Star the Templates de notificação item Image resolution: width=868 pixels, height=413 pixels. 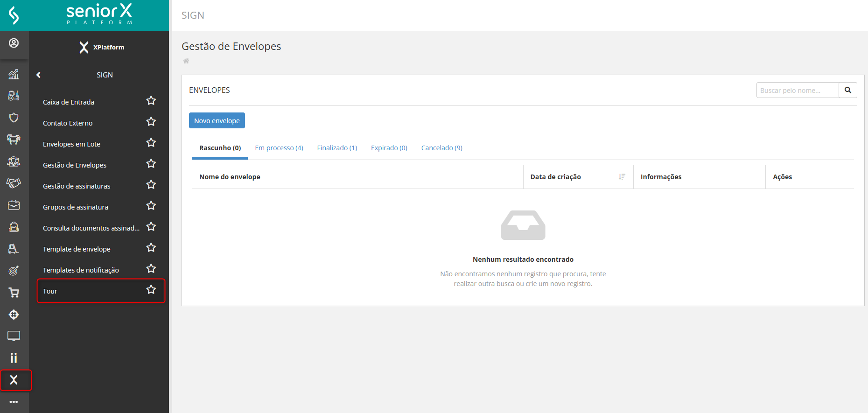pyautogui.click(x=151, y=269)
